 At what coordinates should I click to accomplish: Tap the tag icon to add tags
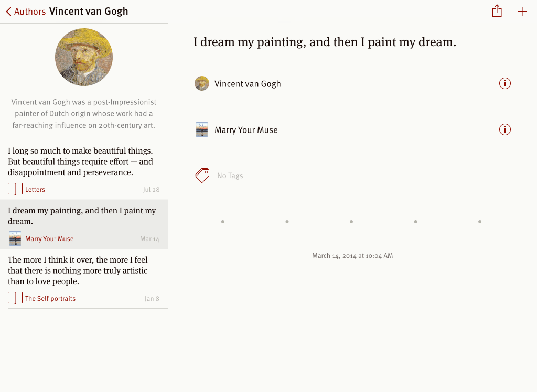tap(202, 176)
